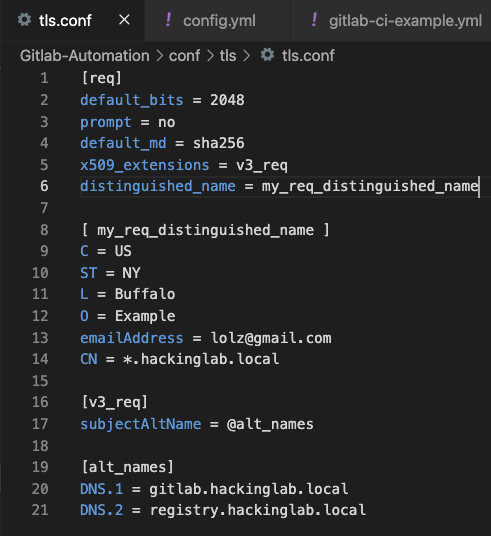Screen dimensions: 491x536
Task: Expand chevron after Gitlab-Automation breadcrumb
Action: [159, 56]
